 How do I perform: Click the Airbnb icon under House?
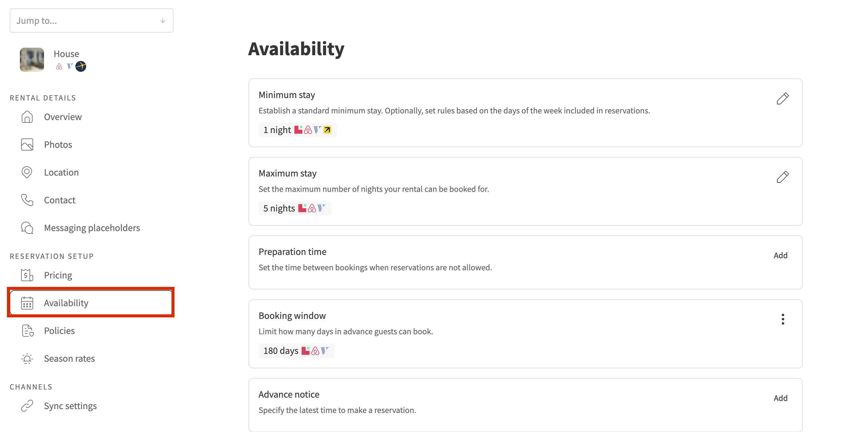pyautogui.click(x=59, y=67)
